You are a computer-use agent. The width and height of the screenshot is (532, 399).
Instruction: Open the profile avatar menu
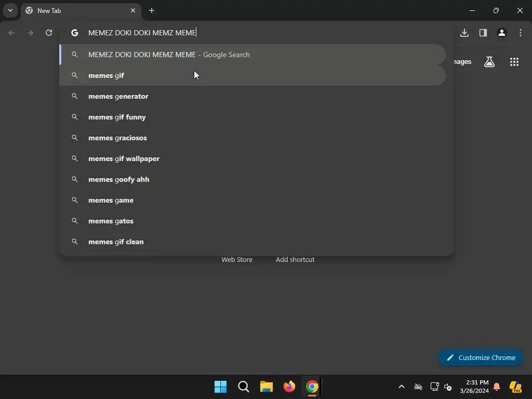pos(502,33)
